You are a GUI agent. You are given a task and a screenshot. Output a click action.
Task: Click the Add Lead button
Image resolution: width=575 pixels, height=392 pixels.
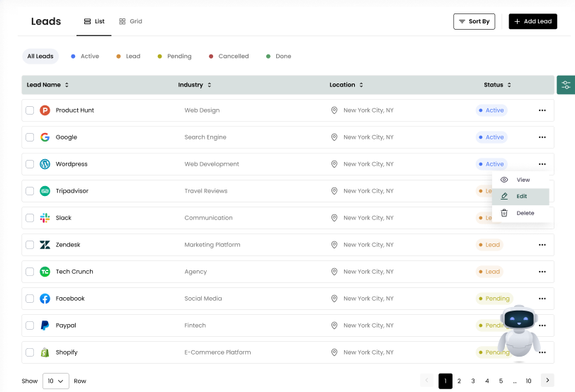533,22
